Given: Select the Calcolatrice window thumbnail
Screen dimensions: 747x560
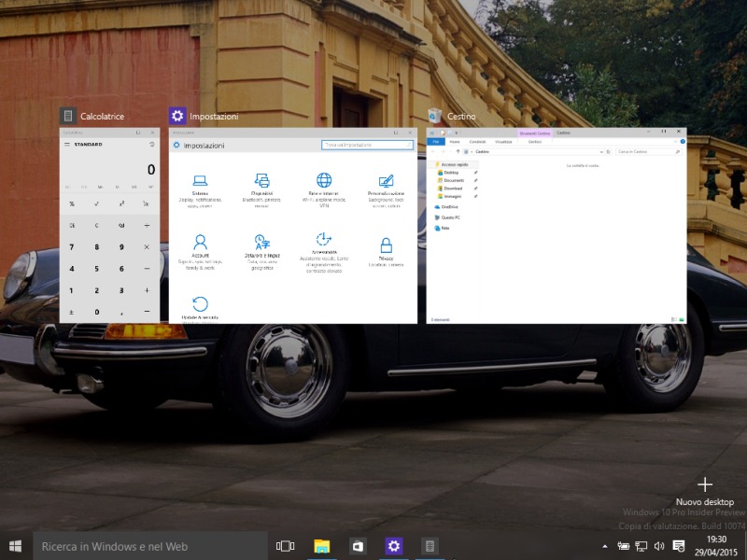Looking at the screenshot, I should point(109,226).
